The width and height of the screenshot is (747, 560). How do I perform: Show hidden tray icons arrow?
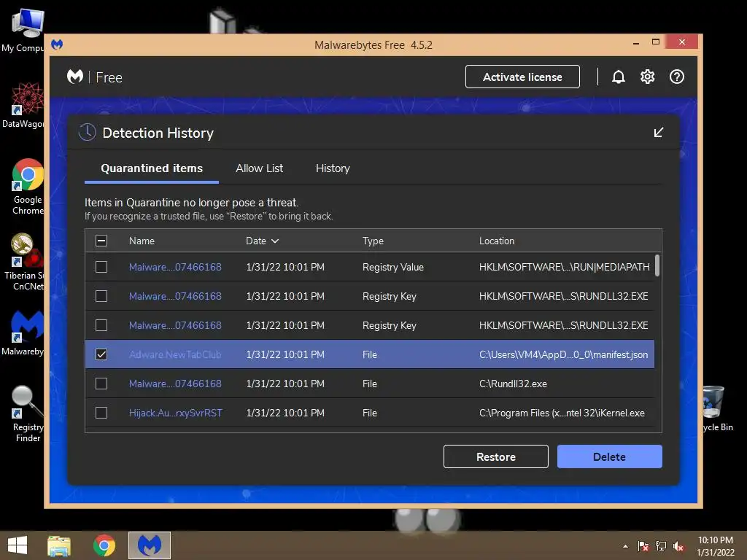pos(625,546)
